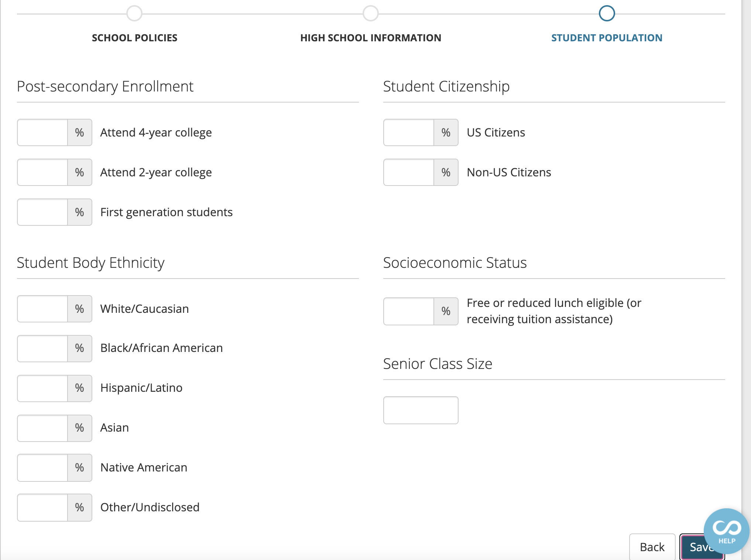Screen dimensions: 751x560
Task: Click the School Policies step circle
Action: [134, 13]
